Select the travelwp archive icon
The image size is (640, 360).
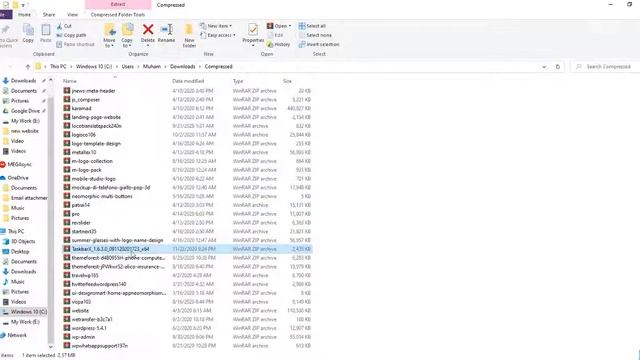(67, 275)
